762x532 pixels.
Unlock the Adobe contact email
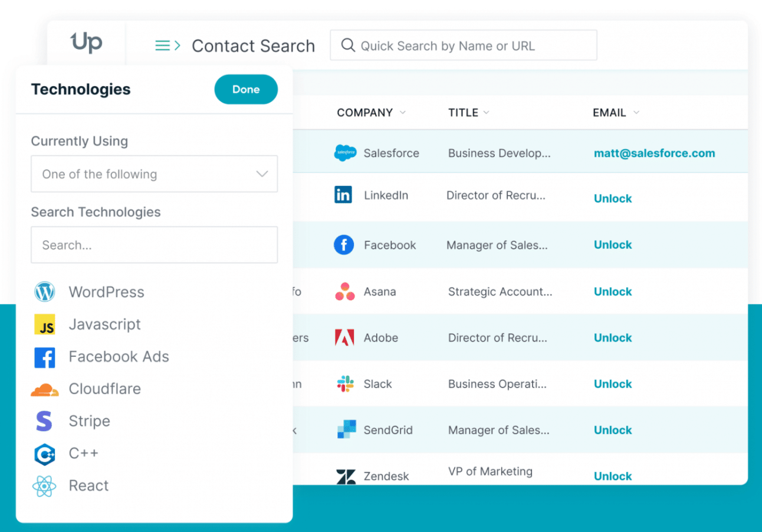click(x=613, y=338)
